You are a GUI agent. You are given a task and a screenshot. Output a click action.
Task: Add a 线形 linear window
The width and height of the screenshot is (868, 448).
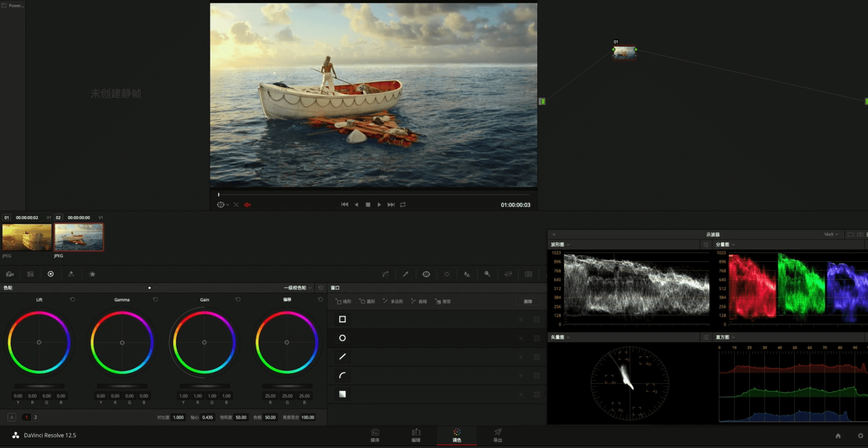[344, 301]
